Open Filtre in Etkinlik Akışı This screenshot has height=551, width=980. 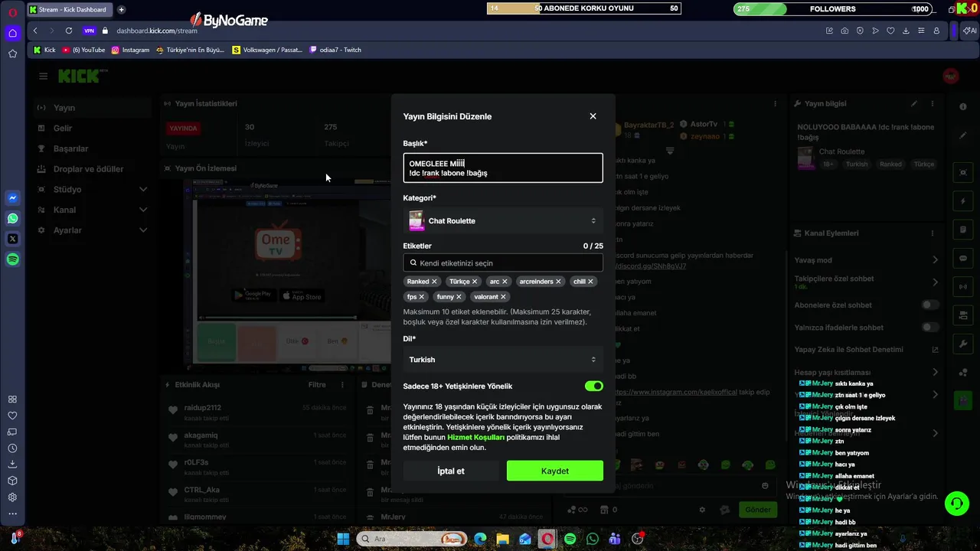tap(317, 385)
